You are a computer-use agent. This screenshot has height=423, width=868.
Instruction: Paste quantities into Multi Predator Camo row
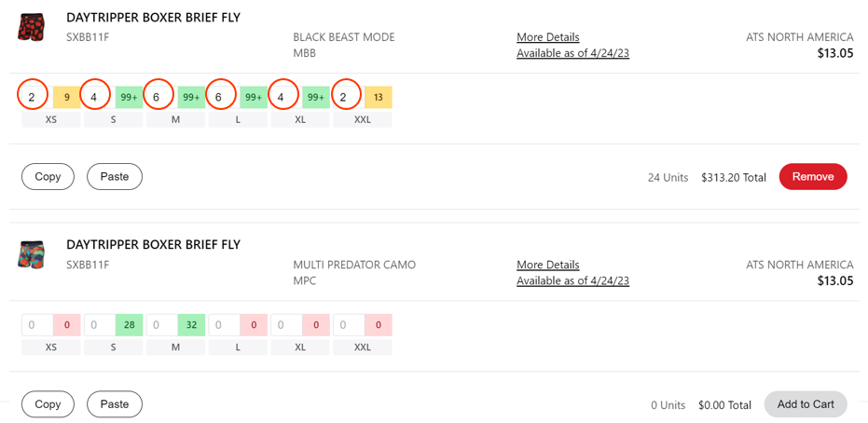point(115,403)
